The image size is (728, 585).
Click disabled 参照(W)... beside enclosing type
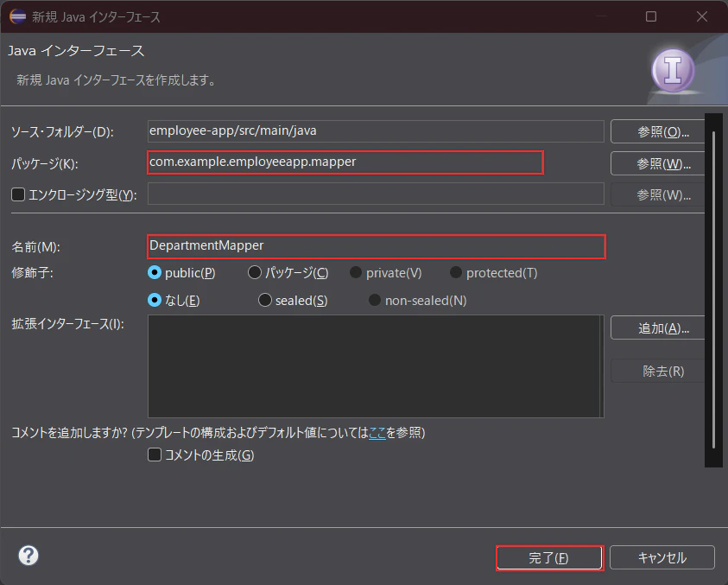(659, 194)
